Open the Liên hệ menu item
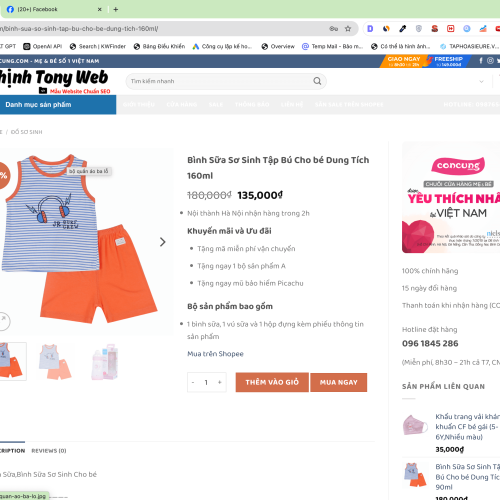Screen dimensions: 500x500 pyautogui.click(x=292, y=105)
